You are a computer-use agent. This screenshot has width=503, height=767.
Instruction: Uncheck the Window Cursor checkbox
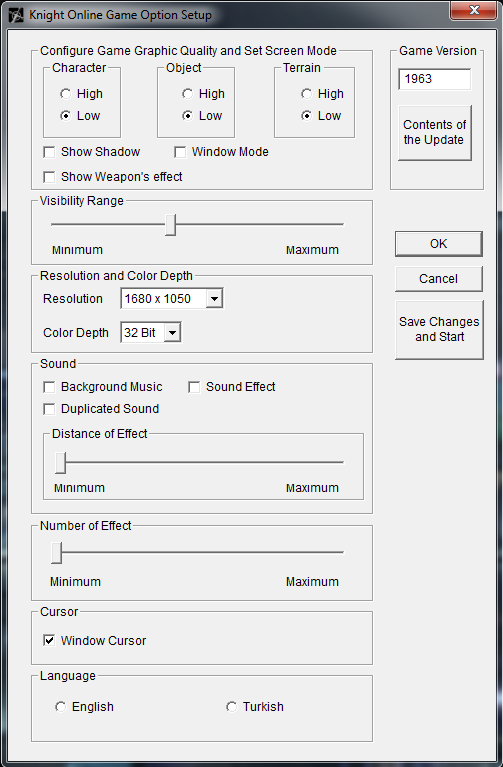coord(49,640)
